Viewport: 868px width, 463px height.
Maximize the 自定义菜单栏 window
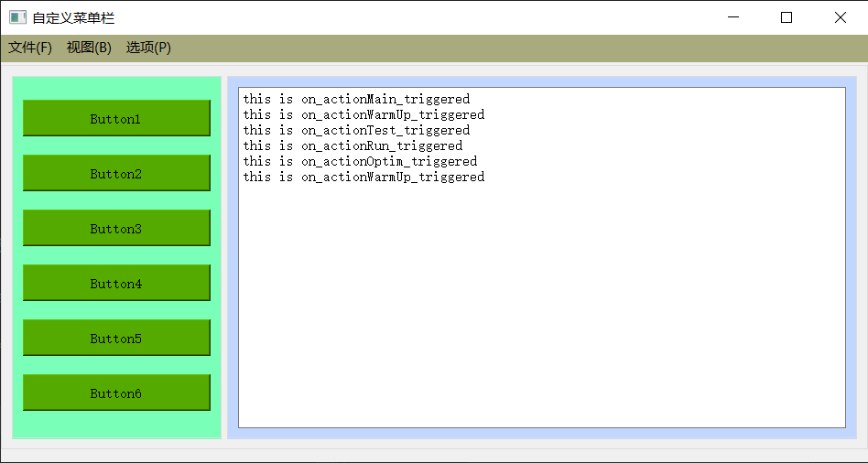click(787, 17)
